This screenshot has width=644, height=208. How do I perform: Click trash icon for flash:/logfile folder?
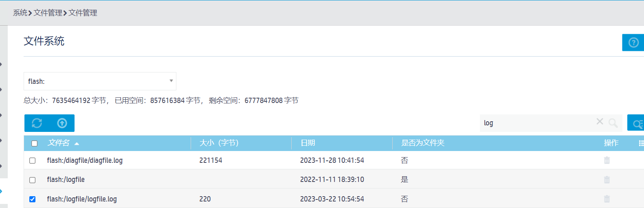607,180
